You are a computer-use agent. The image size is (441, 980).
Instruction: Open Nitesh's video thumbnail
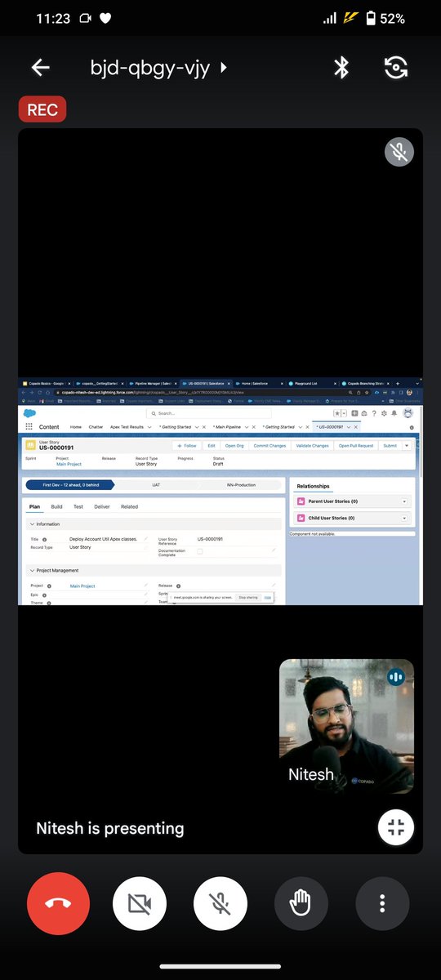(346, 727)
